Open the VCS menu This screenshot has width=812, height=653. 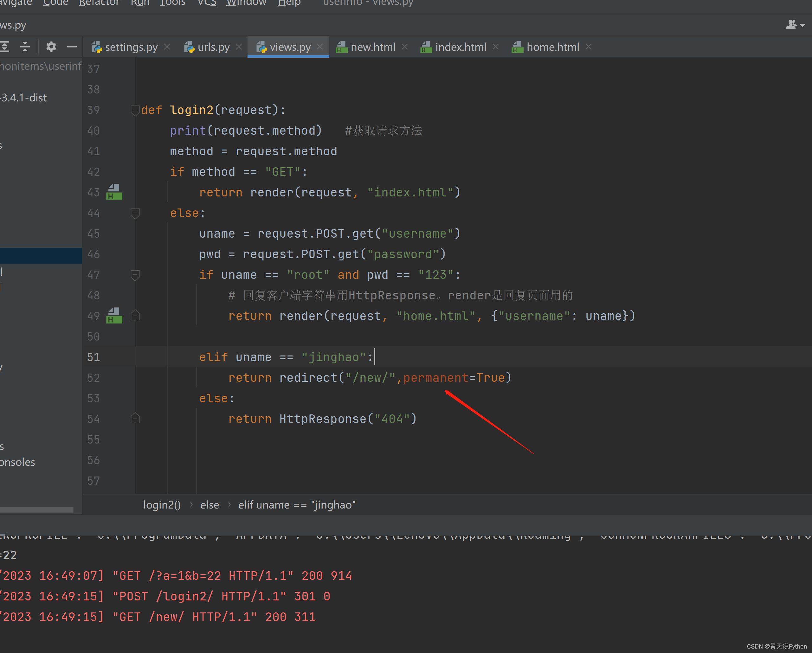(207, 3)
